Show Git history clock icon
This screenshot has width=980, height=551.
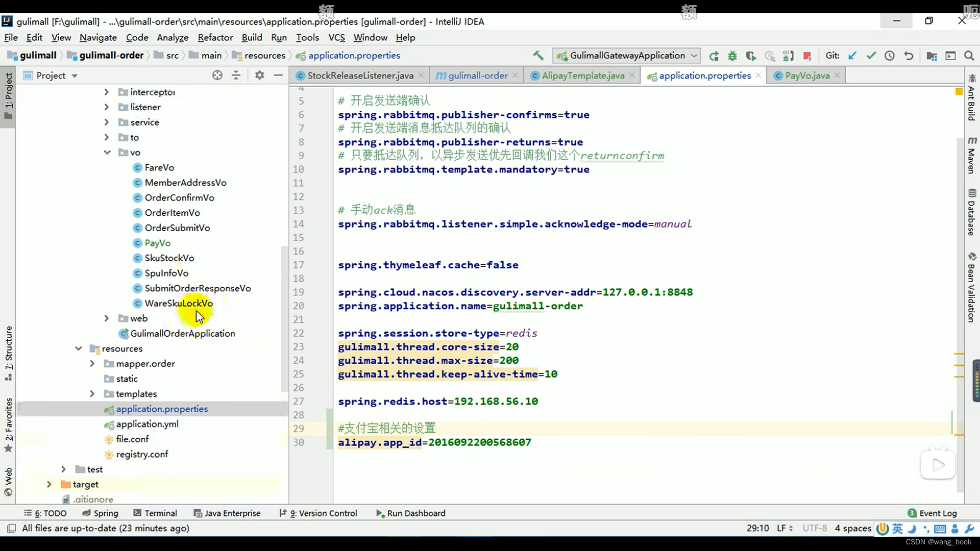890,56
